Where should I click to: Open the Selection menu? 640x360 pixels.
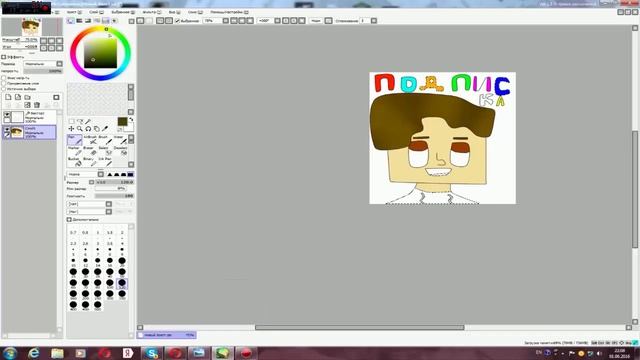click(x=123, y=12)
